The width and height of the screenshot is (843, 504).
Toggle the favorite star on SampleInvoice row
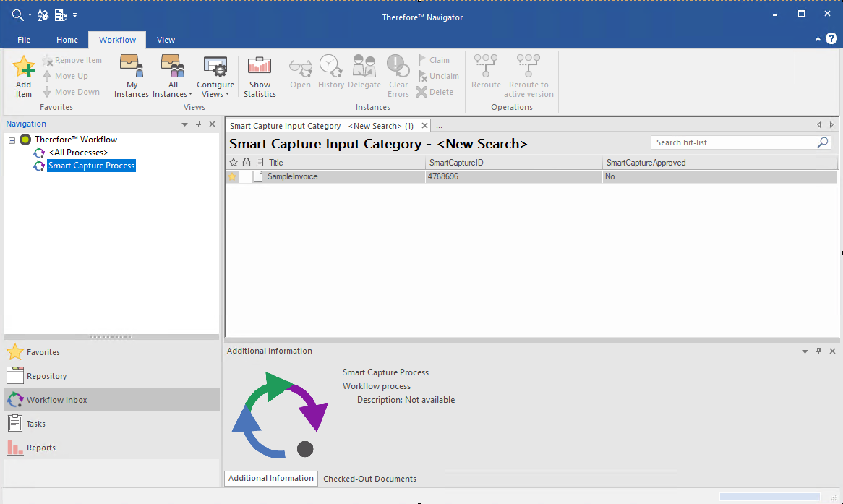click(x=233, y=176)
